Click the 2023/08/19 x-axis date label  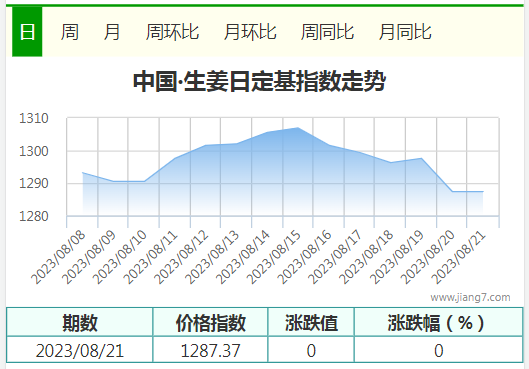click(x=396, y=257)
